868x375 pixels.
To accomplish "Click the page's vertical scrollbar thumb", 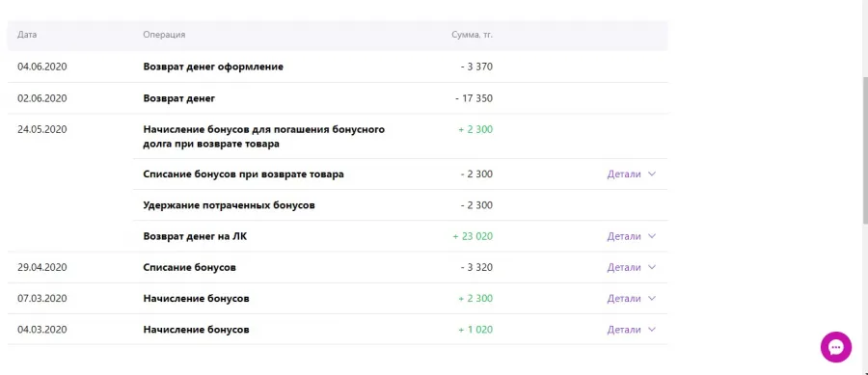I will pyautogui.click(x=865, y=149).
